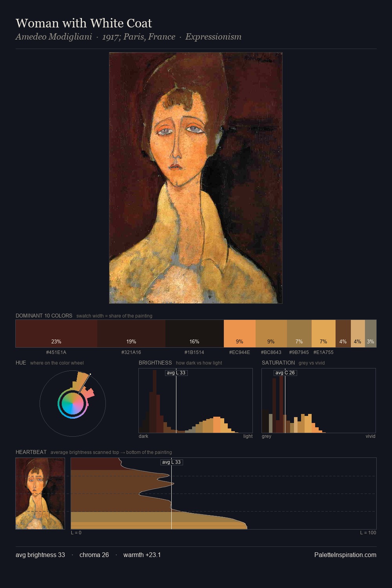Select the 19% dark brown swatch
392x588 pixels.
point(131,334)
